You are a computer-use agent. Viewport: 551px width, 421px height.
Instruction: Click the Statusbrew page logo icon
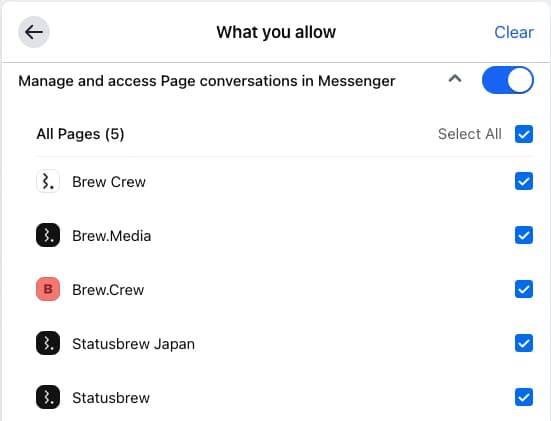pyautogui.click(x=48, y=397)
